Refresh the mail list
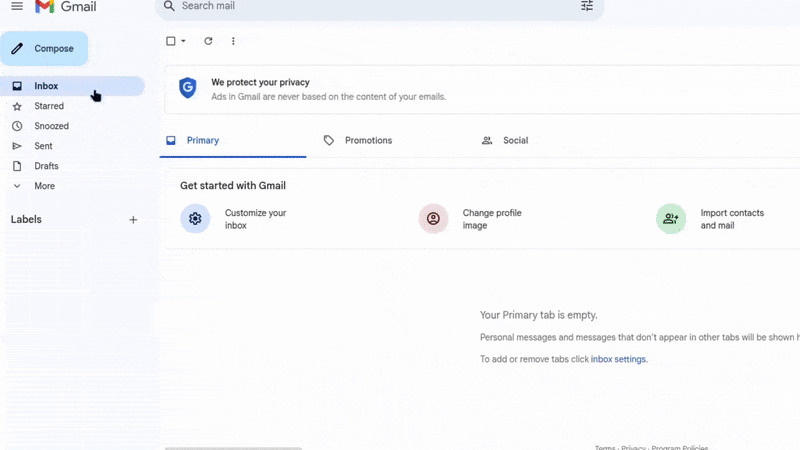Viewport: 800px width, 450px height. click(x=208, y=41)
